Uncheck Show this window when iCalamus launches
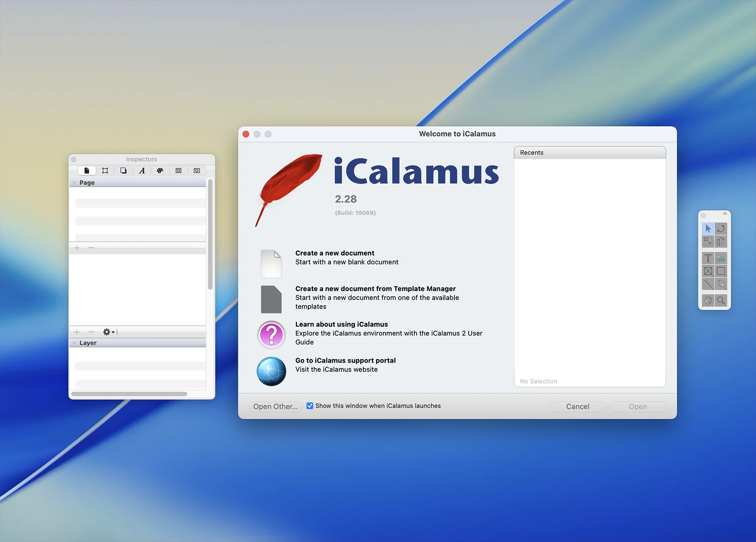This screenshot has height=542, width=756. click(310, 406)
